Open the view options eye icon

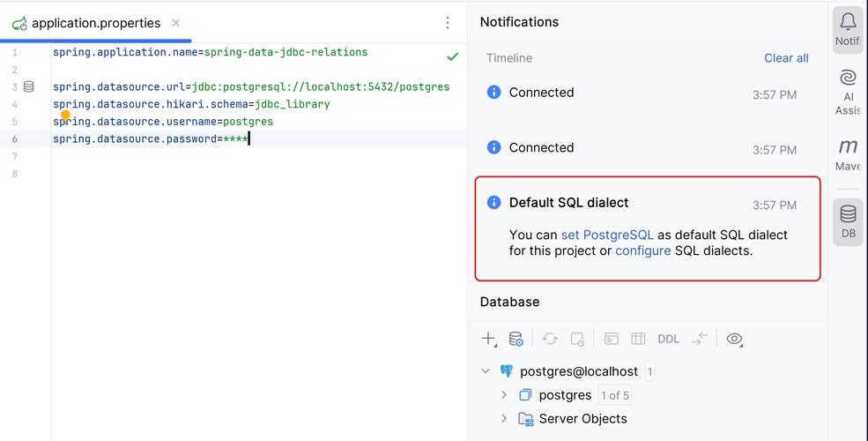pyautogui.click(x=734, y=339)
